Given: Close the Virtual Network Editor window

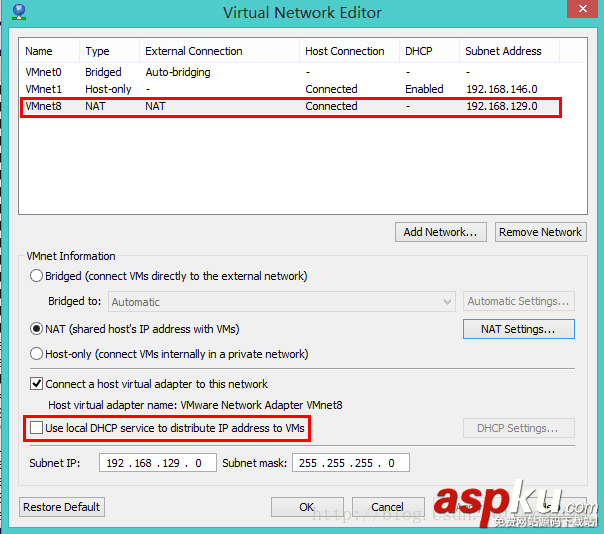Looking at the screenshot, I should click(x=582, y=8).
